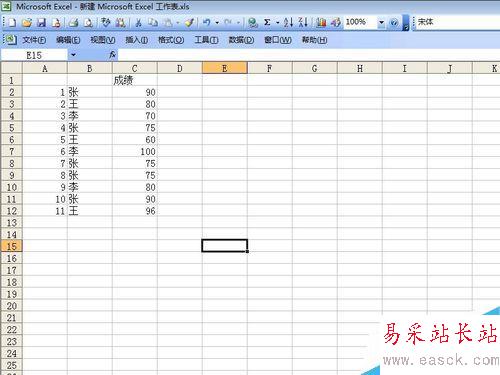This screenshot has height=375, width=500.
Task: Expand the Redo history dropdown arrow
Action: tap(238, 23)
